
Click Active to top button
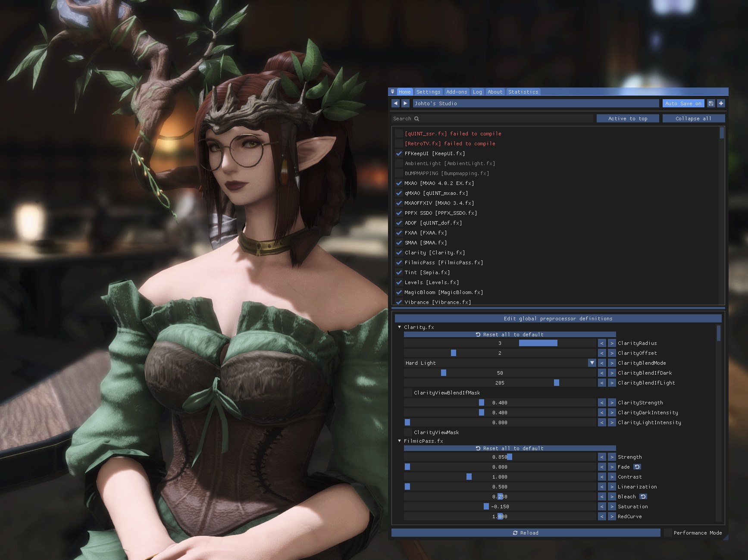(x=628, y=119)
